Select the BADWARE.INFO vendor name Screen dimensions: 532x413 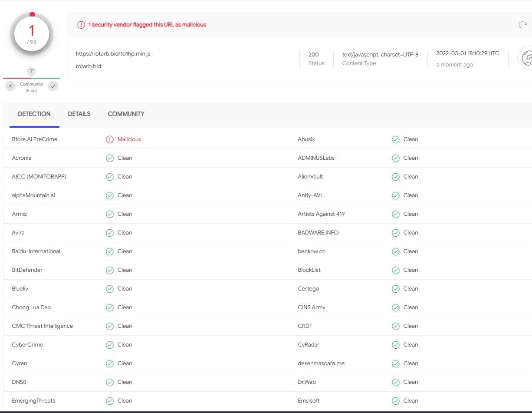tap(318, 233)
